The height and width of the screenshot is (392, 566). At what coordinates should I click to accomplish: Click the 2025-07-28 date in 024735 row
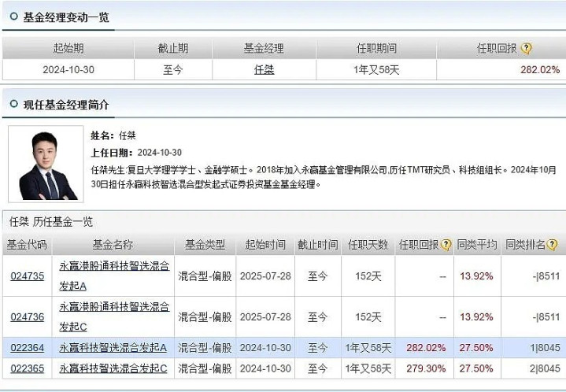[x=265, y=276]
